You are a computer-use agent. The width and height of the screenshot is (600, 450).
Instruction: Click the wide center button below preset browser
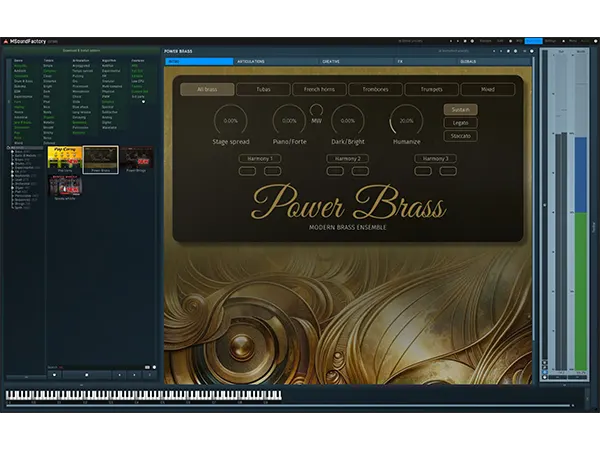click(x=87, y=375)
